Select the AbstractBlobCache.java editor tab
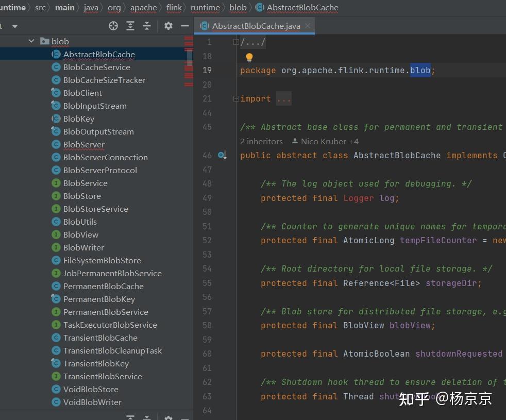Viewport: 506px width, 420px height. pos(256,26)
